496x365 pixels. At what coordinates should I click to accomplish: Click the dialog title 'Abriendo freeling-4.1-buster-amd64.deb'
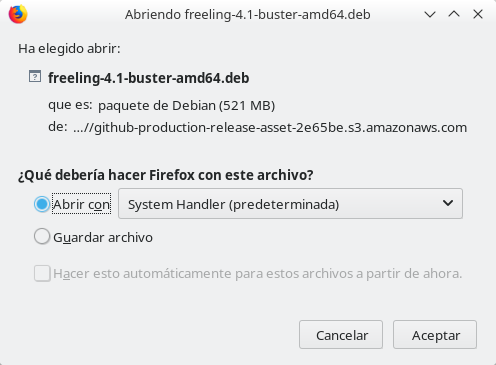(248, 15)
